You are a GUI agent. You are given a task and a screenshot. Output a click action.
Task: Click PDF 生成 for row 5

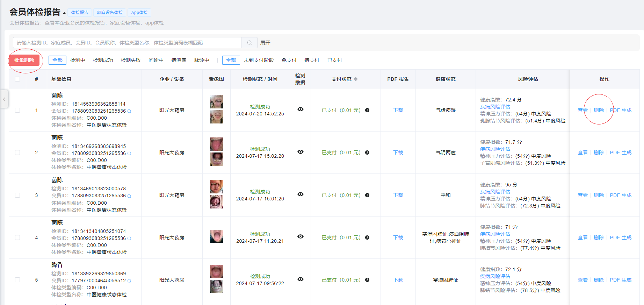point(621,280)
